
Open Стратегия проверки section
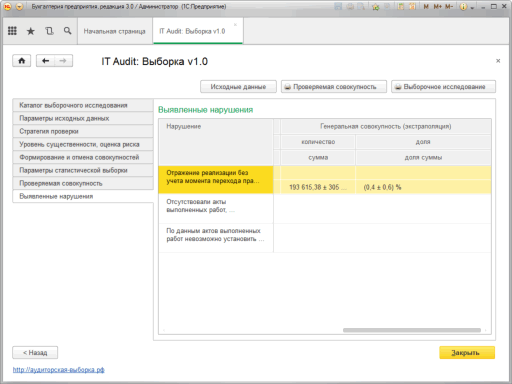coord(83,131)
